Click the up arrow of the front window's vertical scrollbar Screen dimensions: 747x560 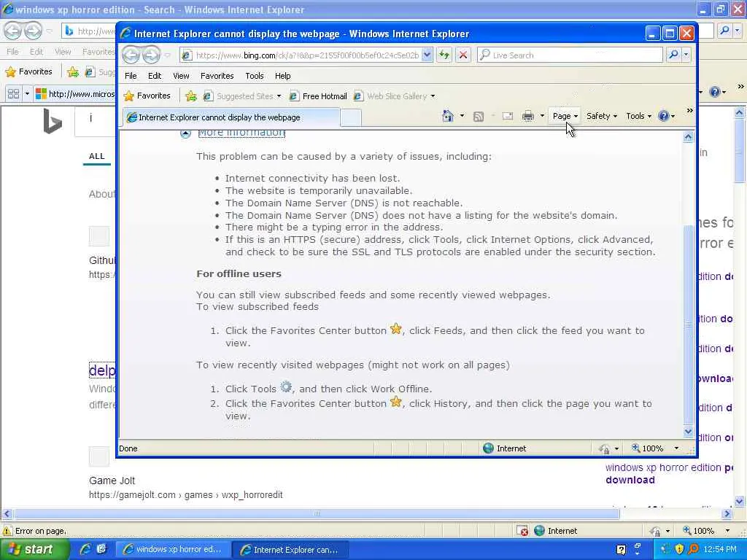point(688,137)
